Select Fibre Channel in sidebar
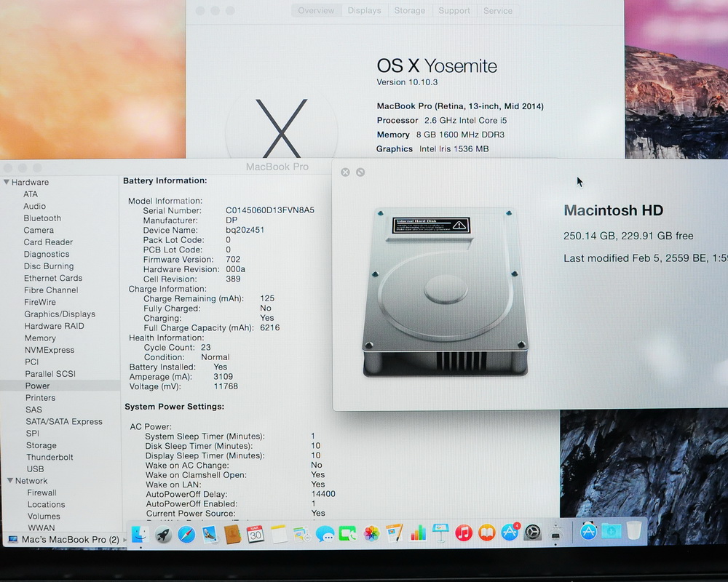728x582 pixels. click(x=51, y=290)
